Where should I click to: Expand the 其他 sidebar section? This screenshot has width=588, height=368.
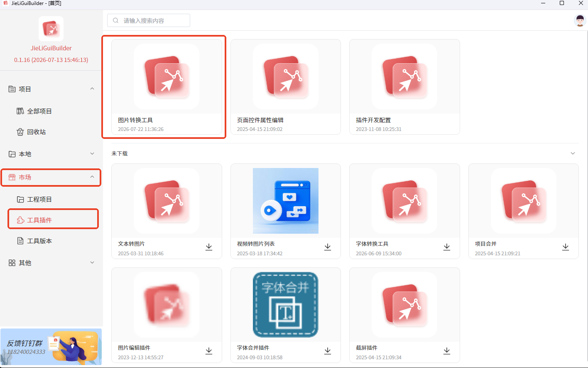[x=92, y=263]
